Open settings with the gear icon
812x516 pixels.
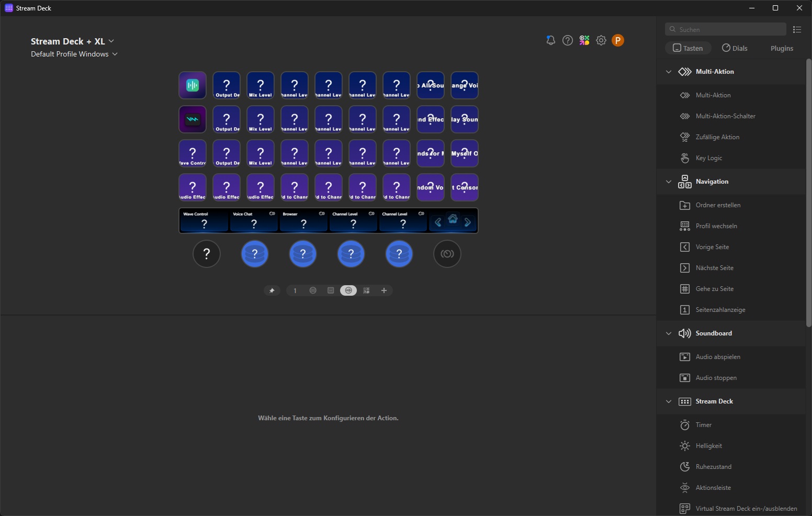click(601, 40)
